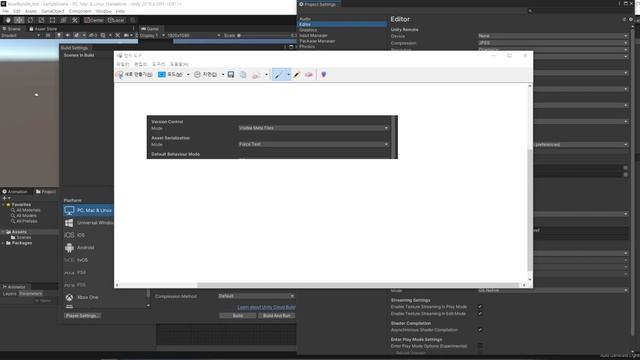Select the Rotate tool in Unity toolbar
Viewport: 640px width, 360px height.
30,20
